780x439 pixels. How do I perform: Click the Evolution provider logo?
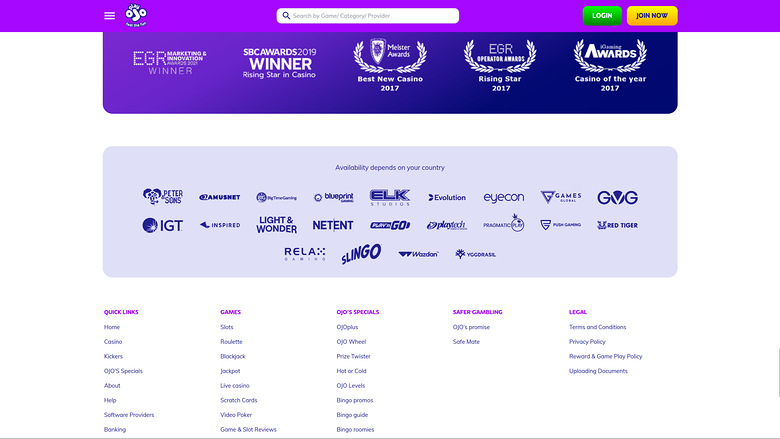[x=447, y=198]
